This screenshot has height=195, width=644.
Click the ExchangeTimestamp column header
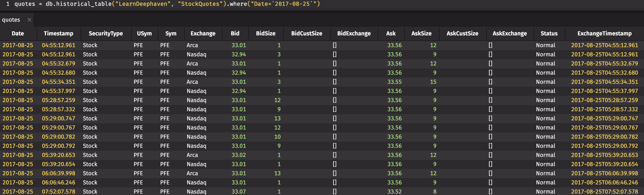(x=604, y=33)
